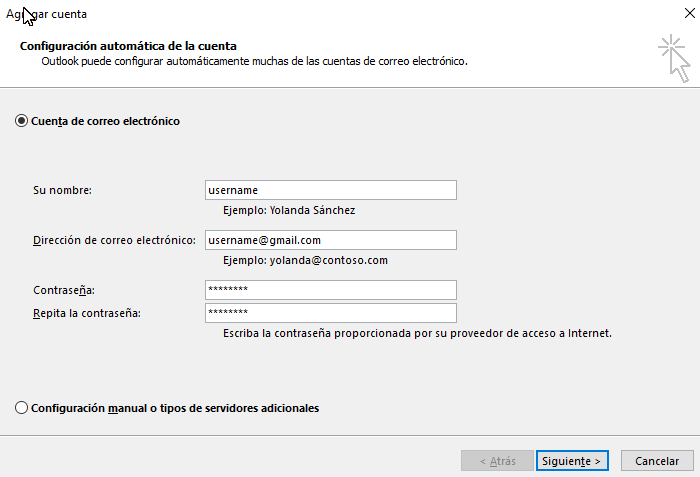Image resolution: width=700 pixels, height=477 pixels.
Task: Click the Repita la contraseña label
Action: (x=87, y=314)
